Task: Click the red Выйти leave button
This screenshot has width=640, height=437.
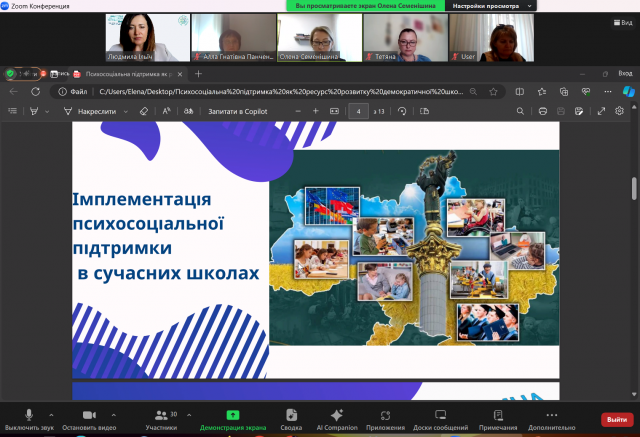Action: coord(615,419)
